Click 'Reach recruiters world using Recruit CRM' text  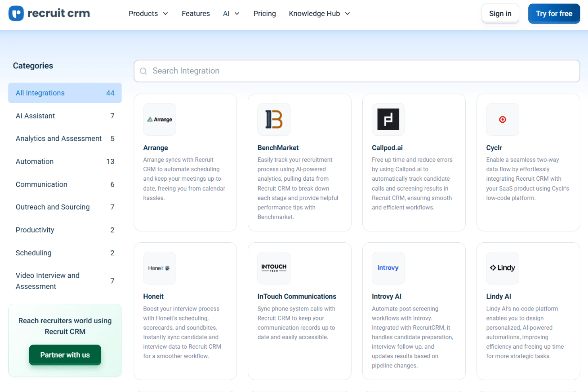[65, 326]
